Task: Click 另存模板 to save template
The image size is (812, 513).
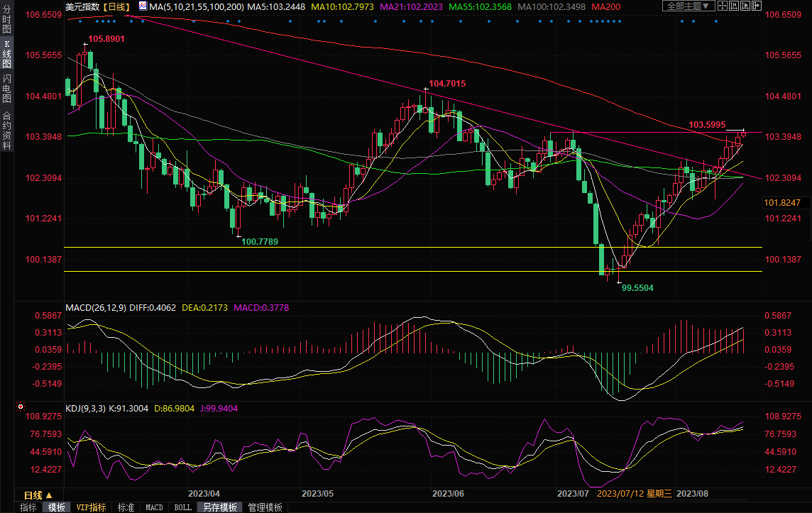Action: [219, 507]
